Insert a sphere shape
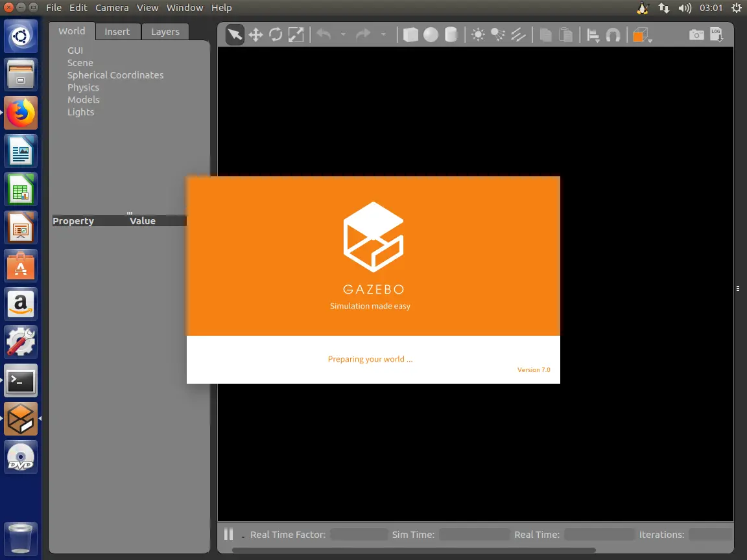Image resolution: width=747 pixels, height=560 pixels. (431, 35)
